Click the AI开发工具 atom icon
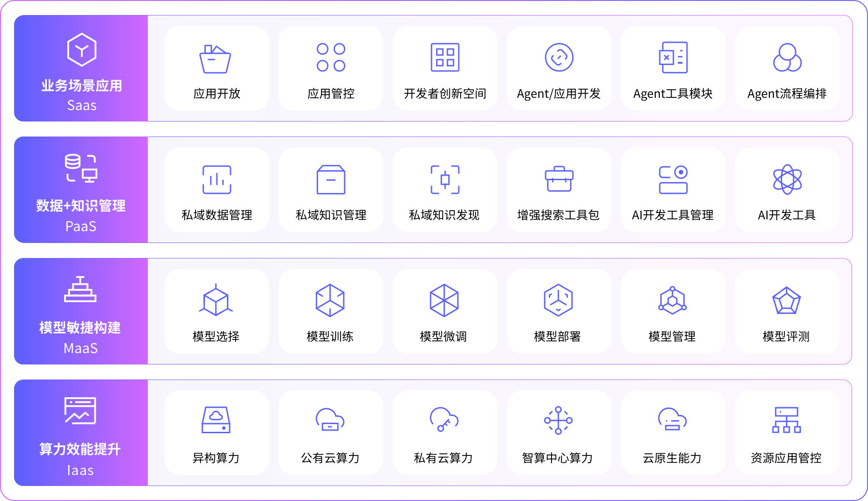The height and width of the screenshot is (501, 868). 787,179
